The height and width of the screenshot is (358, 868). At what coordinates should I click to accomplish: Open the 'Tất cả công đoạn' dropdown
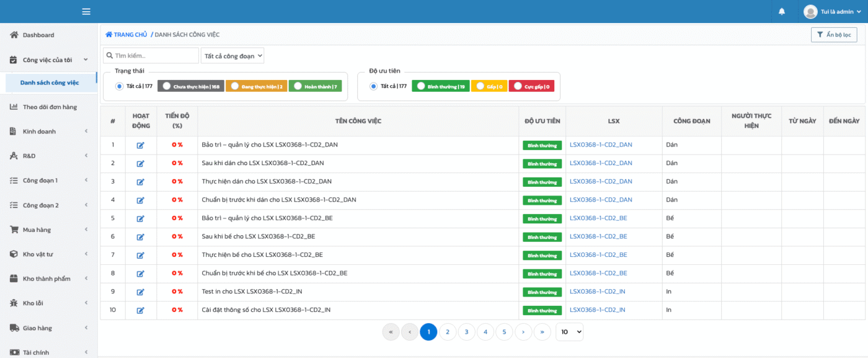click(x=232, y=56)
